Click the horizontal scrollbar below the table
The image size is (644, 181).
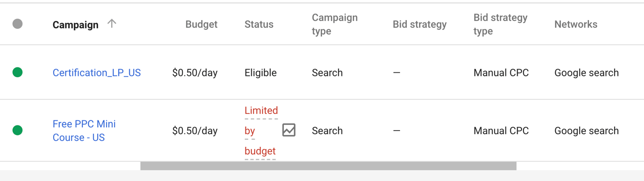328,166
